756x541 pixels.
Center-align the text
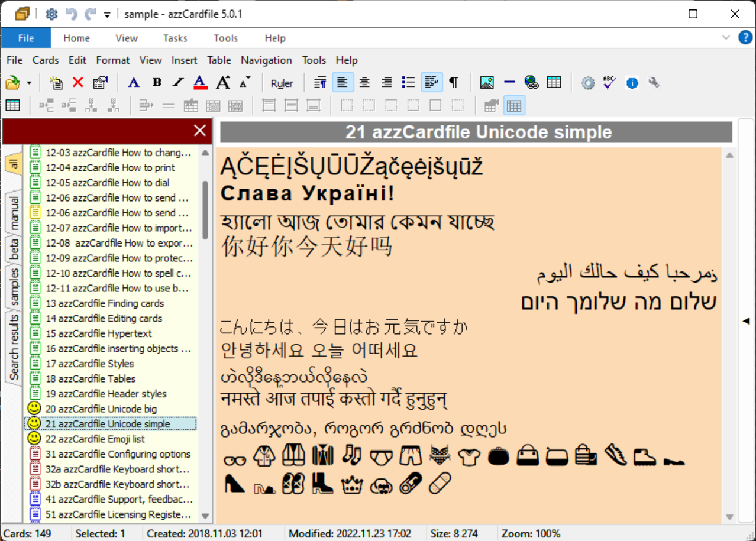pyautogui.click(x=365, y=83)
